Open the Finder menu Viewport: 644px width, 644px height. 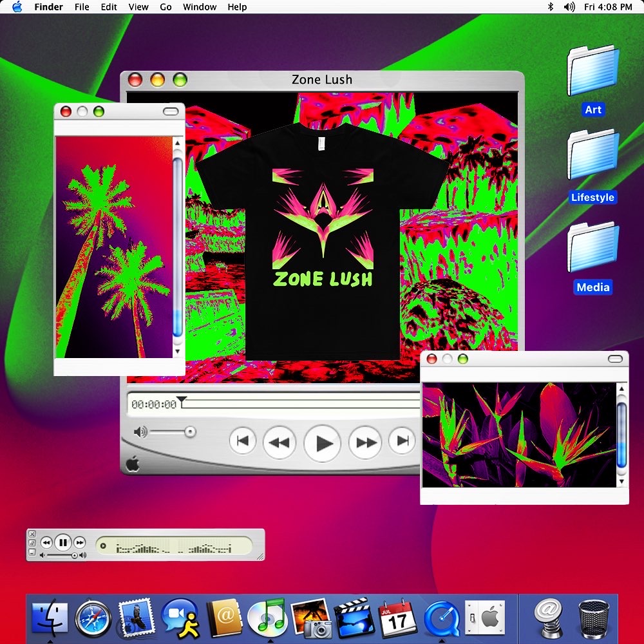(x=48, y=7)
